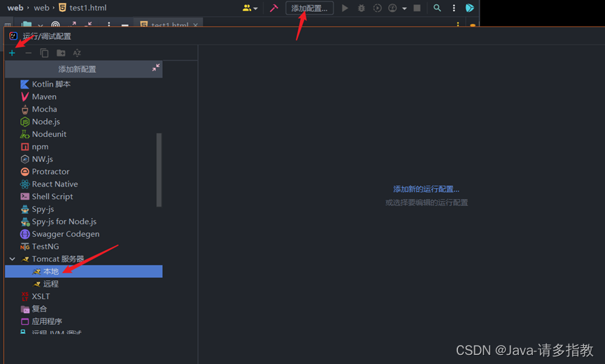Image resolution: width=605 pixels, height=364 pixels.
Task: Open the dropdown arrow beside profiler icon
Action: coord(404,8)
